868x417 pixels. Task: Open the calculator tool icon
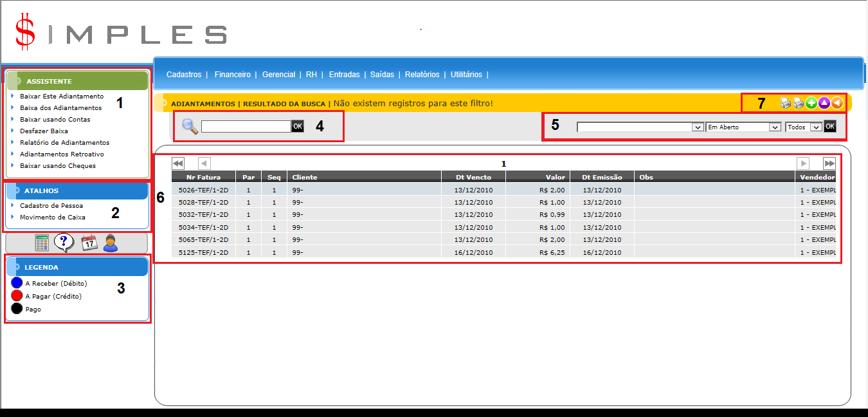pyautogui.click(x=42, y=243)
